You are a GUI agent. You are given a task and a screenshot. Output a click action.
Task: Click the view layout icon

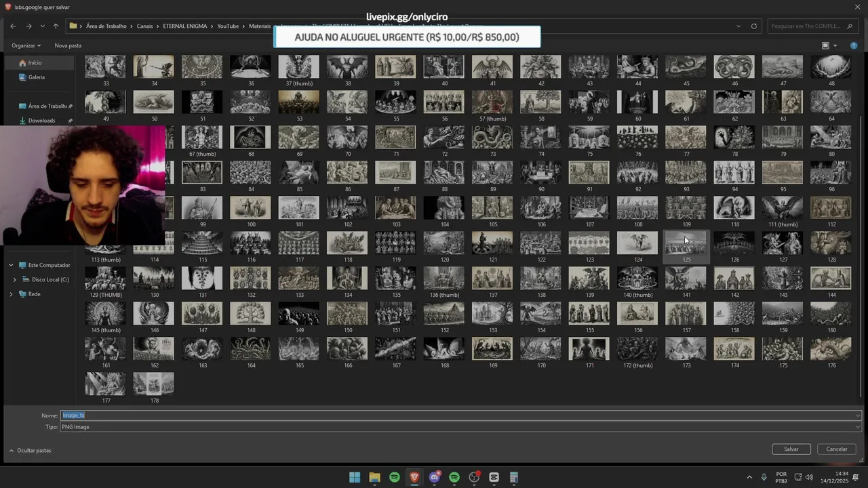(825, 45)
